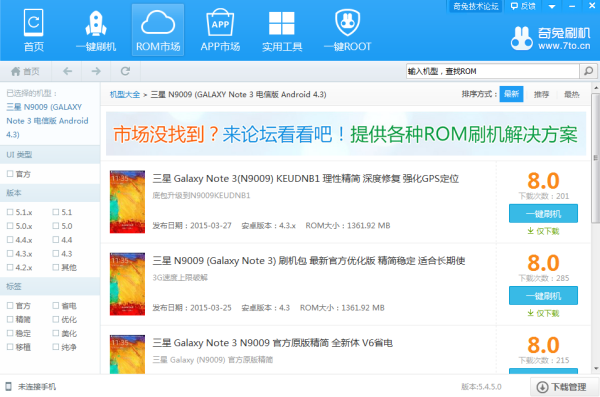Open the 奇兔技术论坛 link
Screen dimensions: 600x397
[476, 6]
